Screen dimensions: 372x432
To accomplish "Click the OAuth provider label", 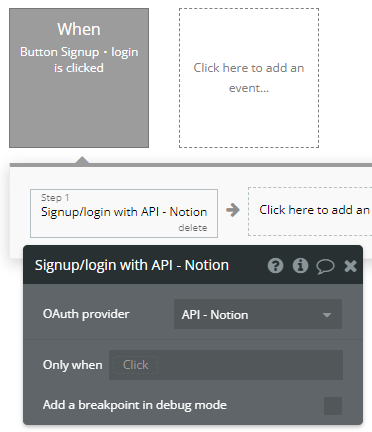I will point(86,314).
